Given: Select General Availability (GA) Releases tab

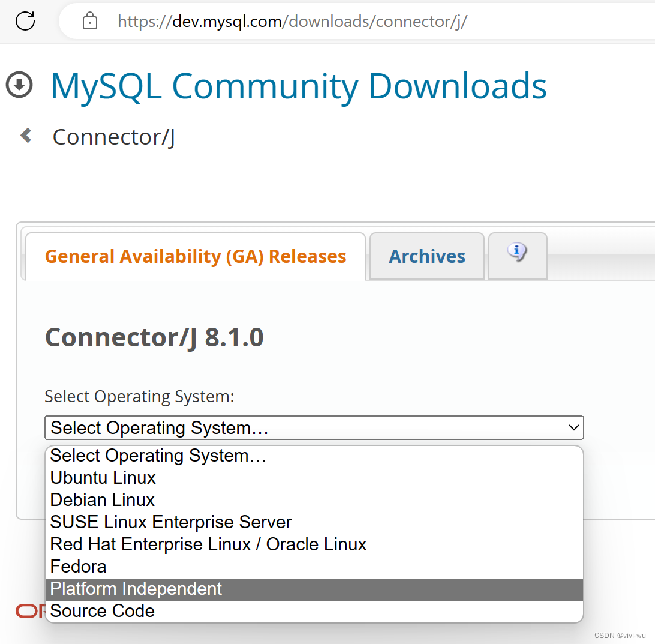Looking at the screenshot, I should [196, 257].
